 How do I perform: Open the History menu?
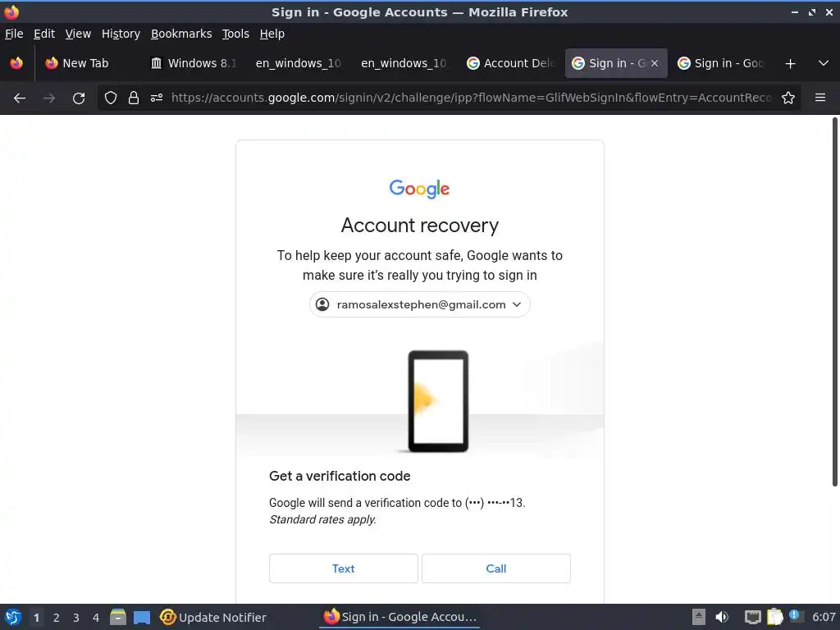point(121,34)
